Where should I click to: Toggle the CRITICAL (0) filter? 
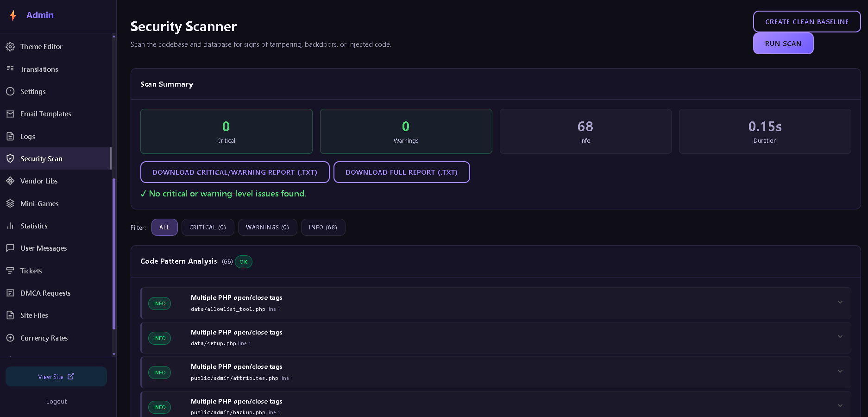(x=208, y=227)
